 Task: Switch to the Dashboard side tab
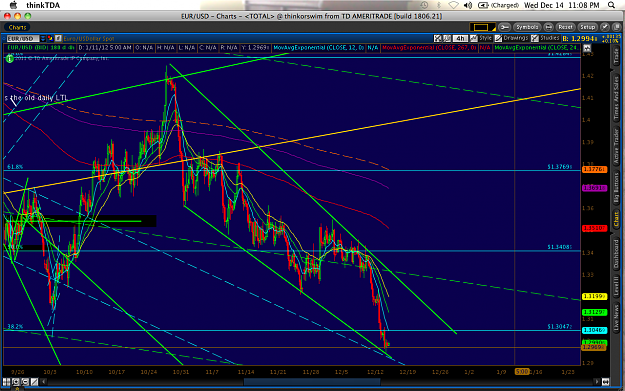[616, 253]
